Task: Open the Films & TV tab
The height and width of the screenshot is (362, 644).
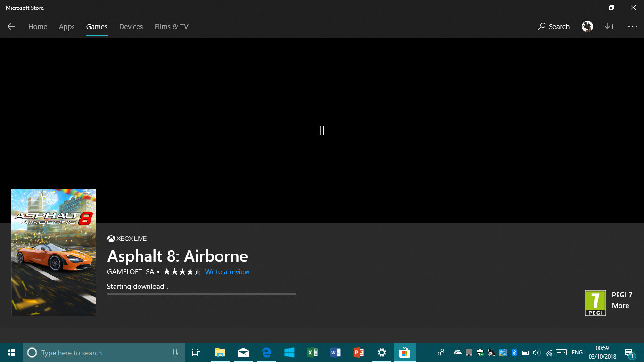Action: 172,27
